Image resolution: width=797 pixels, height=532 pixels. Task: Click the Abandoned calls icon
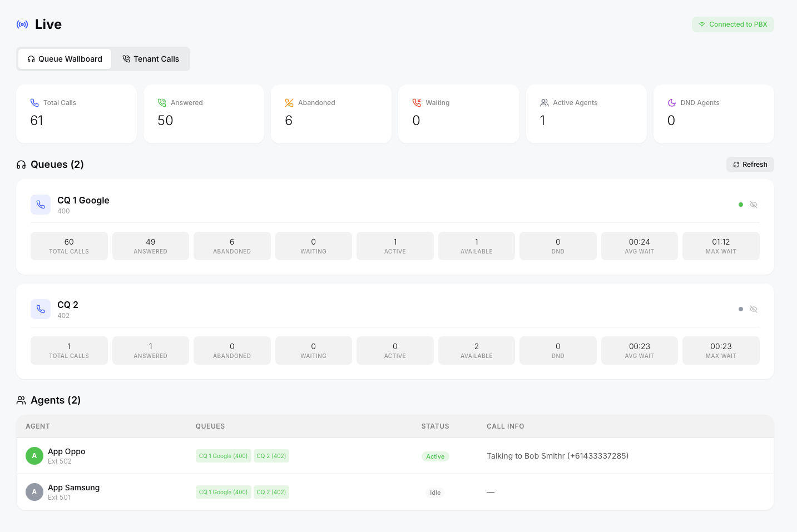[x=289, y=103]
